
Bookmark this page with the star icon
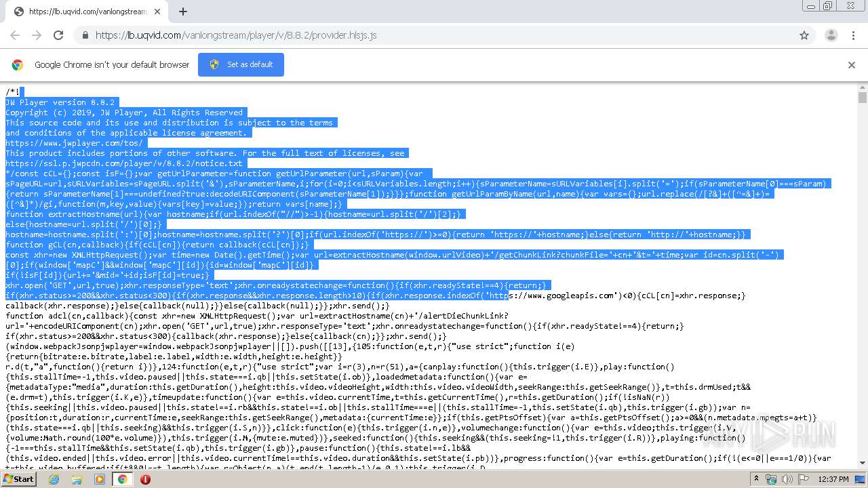[x=804, y=35]
